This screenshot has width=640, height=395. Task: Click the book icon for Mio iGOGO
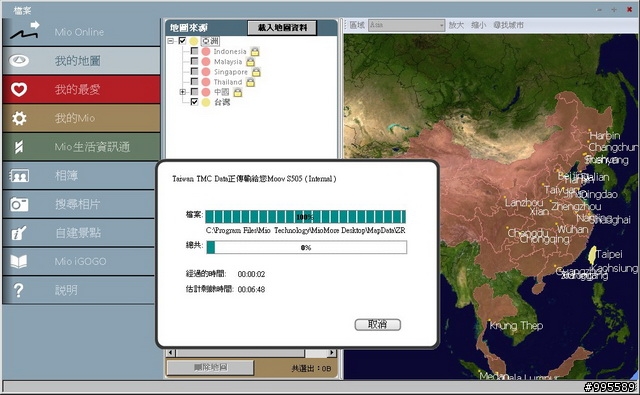pos(19,262)
